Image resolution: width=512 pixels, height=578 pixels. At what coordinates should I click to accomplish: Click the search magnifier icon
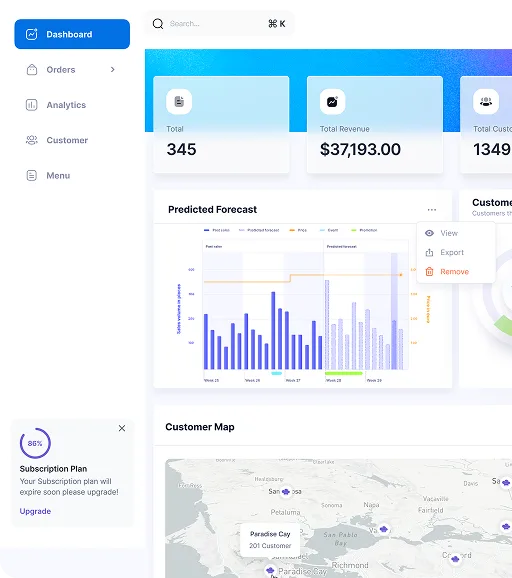[x=158, y=24]
